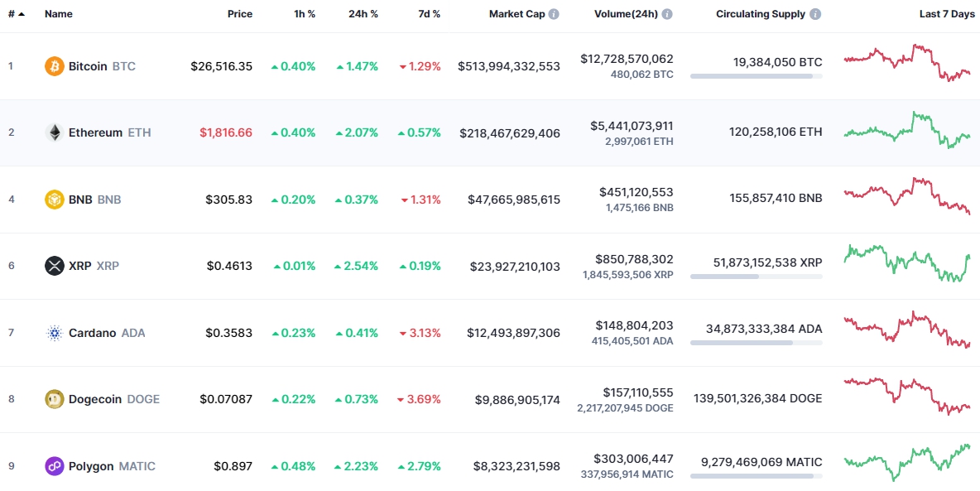Open Ethereum's last 7 days chart
The image size is (980, 491).
pyautogui.click(x=907, y=129)
